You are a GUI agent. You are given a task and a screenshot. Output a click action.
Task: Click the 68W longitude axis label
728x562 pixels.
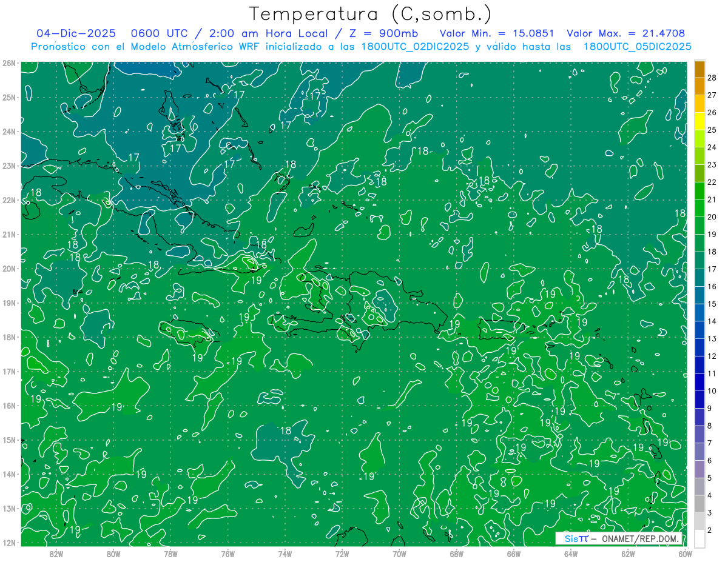[456, 554]
